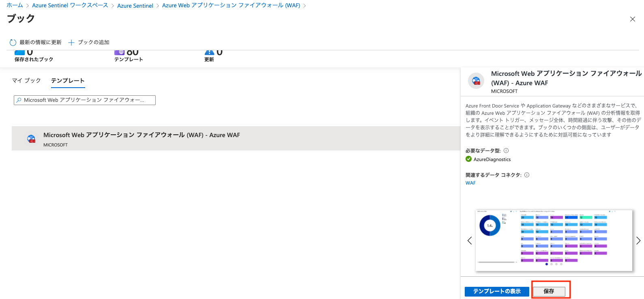This screenshot has height=299, width=644.
Task: Click the 保存されたブック counter label
Action: [x=34, y=60]
